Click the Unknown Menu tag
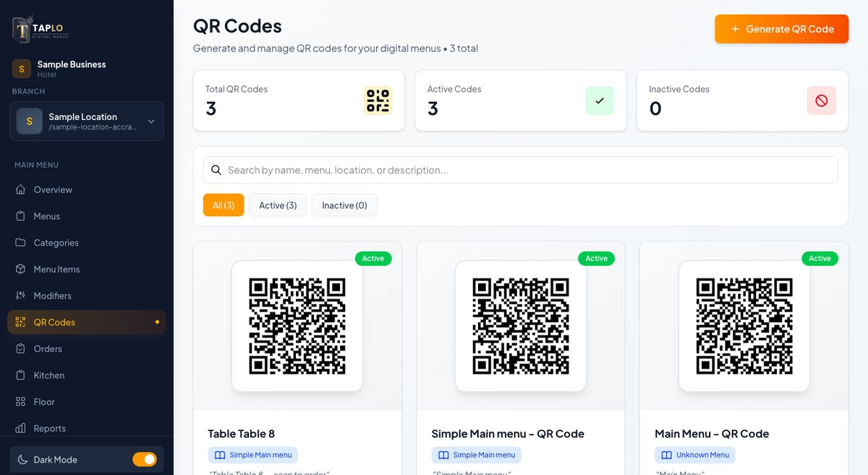 695,455
